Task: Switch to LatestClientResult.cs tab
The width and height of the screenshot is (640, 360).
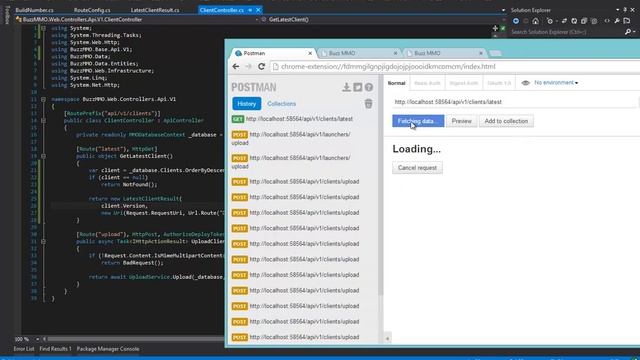Action: point(155,10)
